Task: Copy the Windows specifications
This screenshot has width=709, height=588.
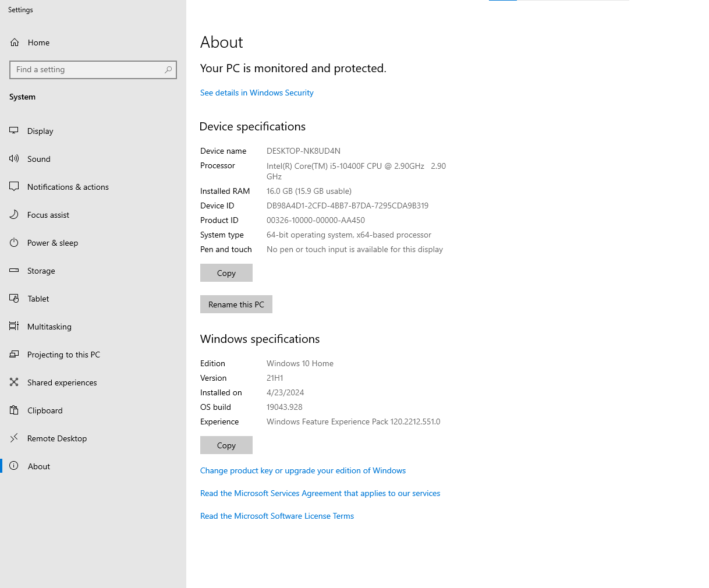Action: coord(226,445)
